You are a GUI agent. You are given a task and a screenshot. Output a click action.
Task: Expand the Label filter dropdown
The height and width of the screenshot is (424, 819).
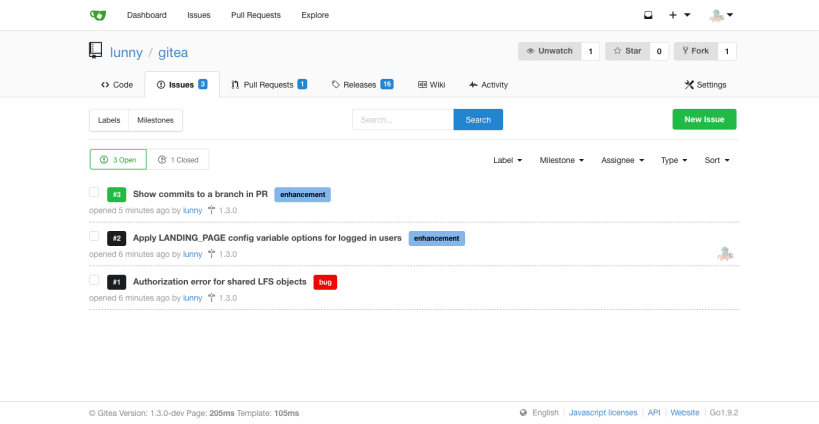pos(507,160)
